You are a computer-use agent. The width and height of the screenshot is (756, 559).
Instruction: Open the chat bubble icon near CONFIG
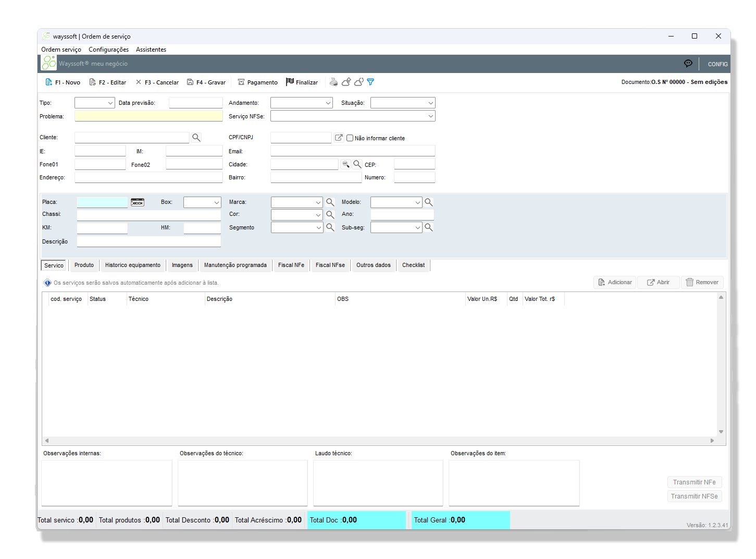pyautogui.click(x=688, y=64)
